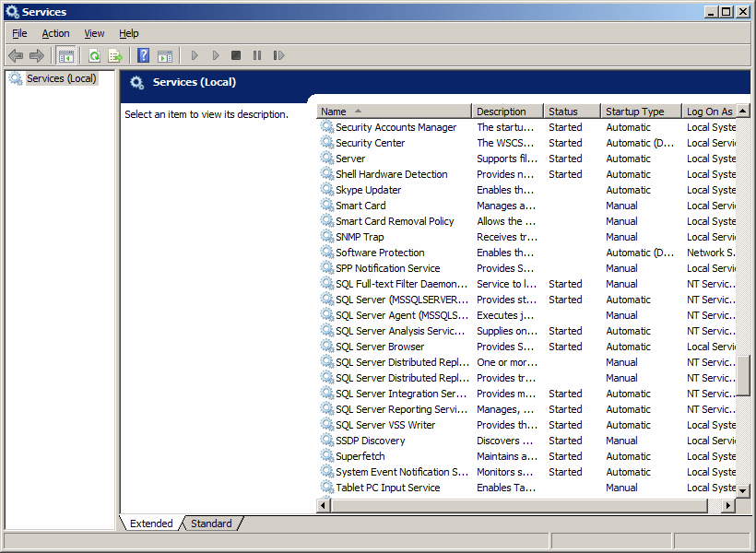This screenshot has width=756, height=553.
Task: Select the SQL Server (MSSQLSERVER) service
Action: point(528,300)
